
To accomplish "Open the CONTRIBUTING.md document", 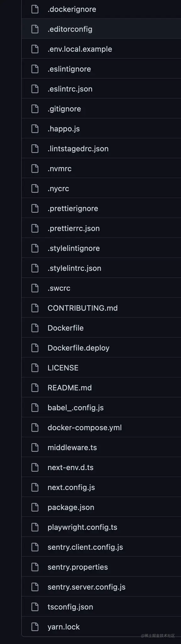I will 83,308.
